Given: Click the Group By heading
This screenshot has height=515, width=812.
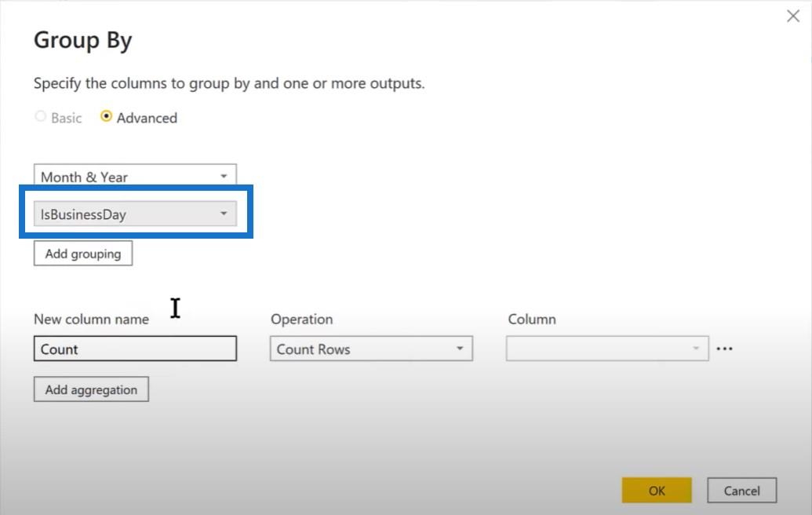Looking at the screenshot, I should 83,40.
